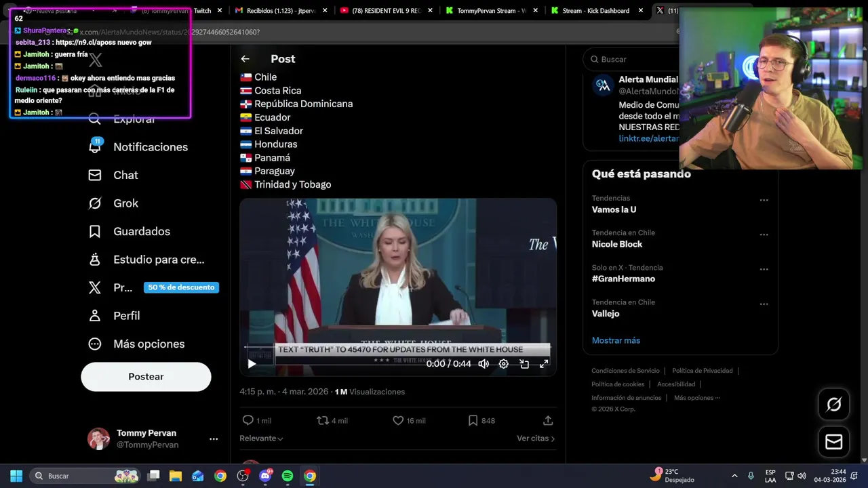Open Spotify from the taskbar
Image resolution: width=868 pixels, height=488 pixels.
click(288, 476)
